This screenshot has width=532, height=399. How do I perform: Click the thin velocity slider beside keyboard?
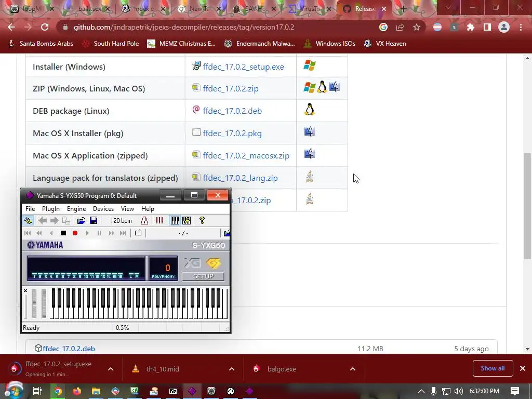point(26,307)
